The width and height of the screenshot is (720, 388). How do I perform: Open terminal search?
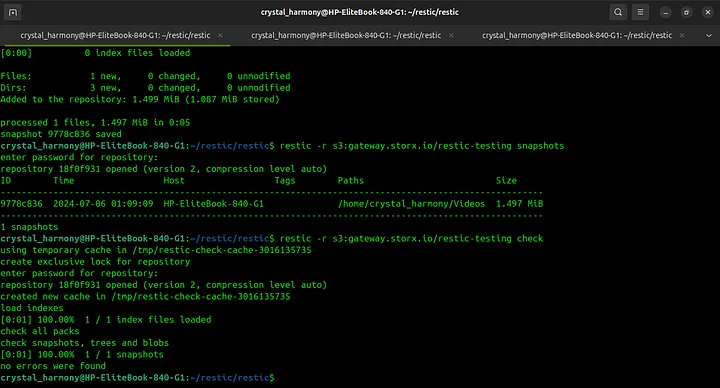coord(618,12)
